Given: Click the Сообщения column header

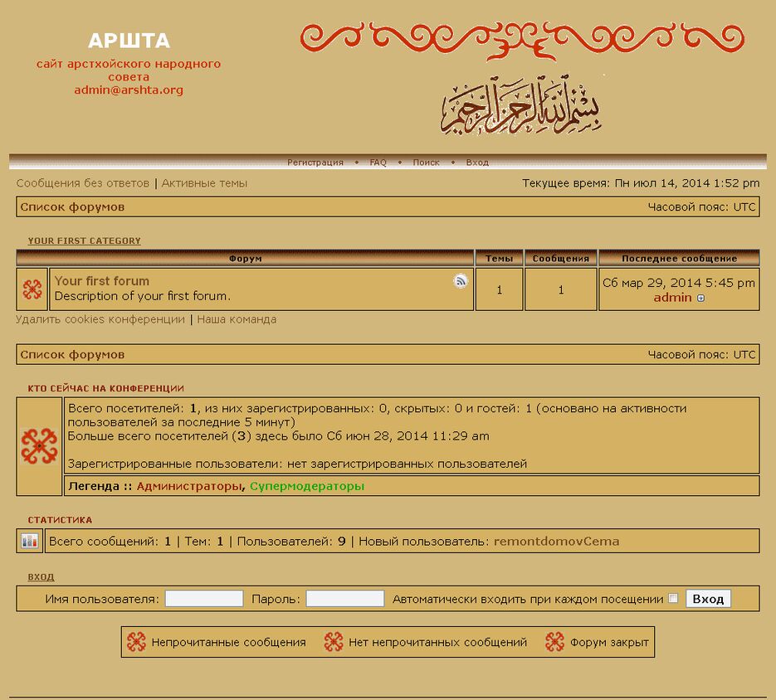Looking at the screenshot, I should tap(561, 258).
